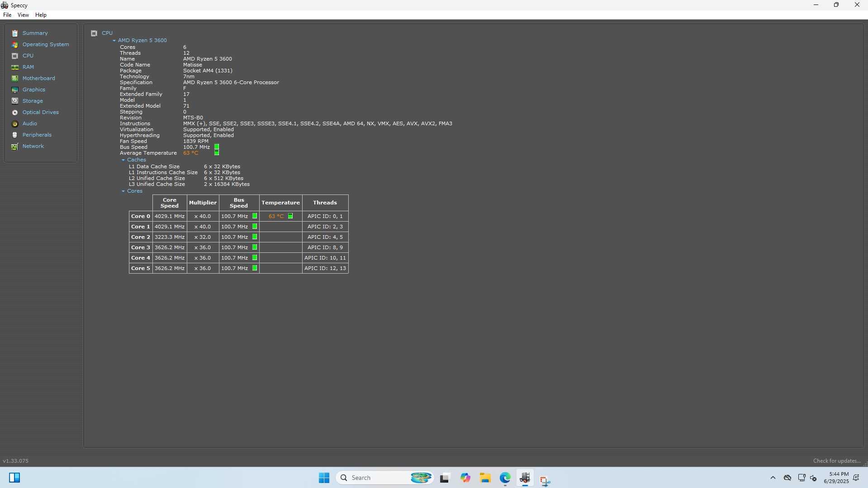Screen dimensions: 868x488
Task: Click Core 5 bus speed green indicator
Action: click(x=255, y=268)
